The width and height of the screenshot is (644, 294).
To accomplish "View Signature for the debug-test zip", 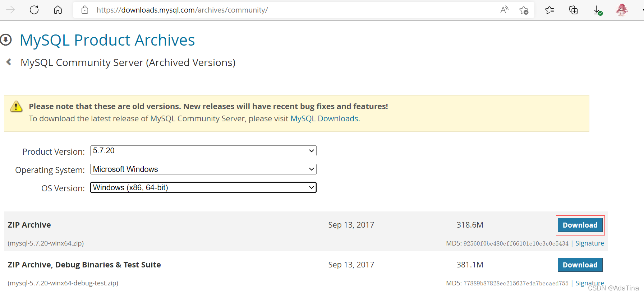I will click(589, 283).
